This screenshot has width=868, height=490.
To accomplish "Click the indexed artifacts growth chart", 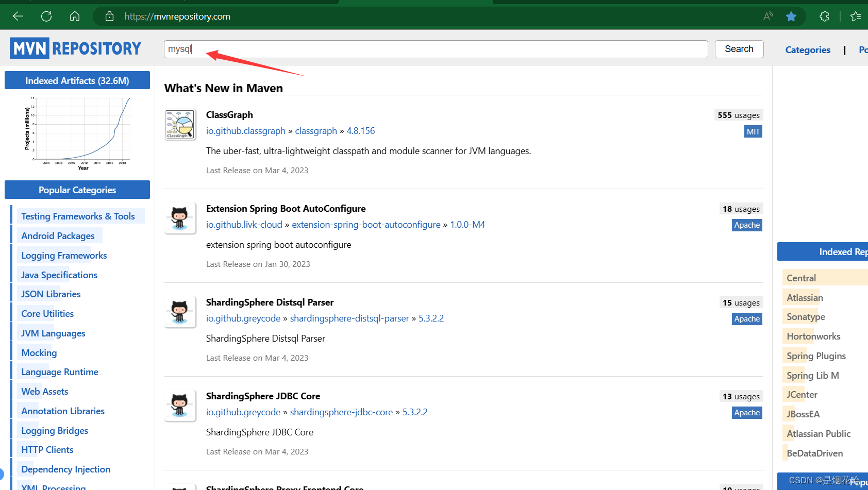I will pyautogui.click(x=77, y=132).
